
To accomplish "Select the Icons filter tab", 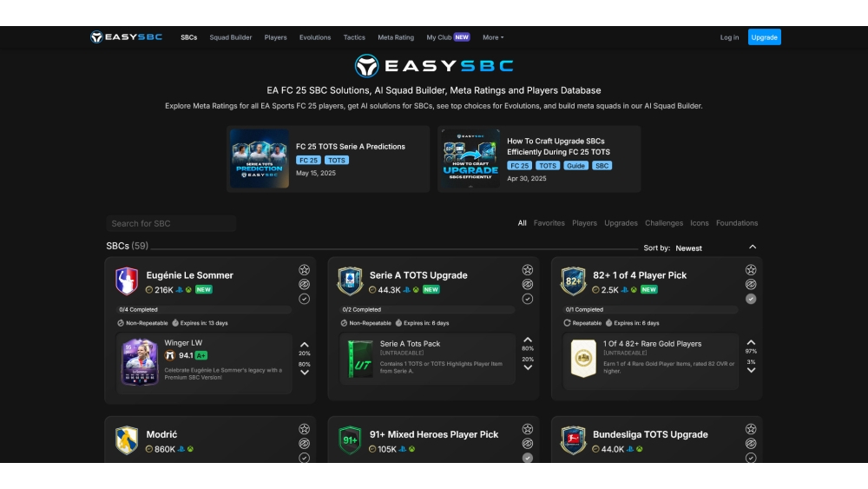I will click(699, 223).
